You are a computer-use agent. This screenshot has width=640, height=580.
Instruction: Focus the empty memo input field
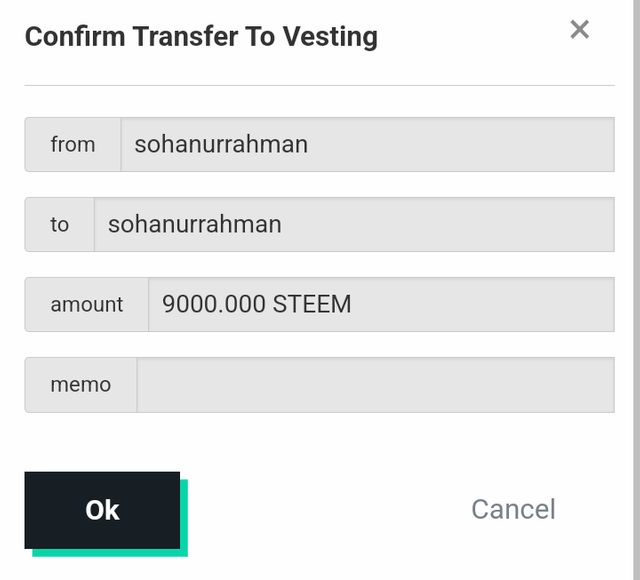coord(376,385)
